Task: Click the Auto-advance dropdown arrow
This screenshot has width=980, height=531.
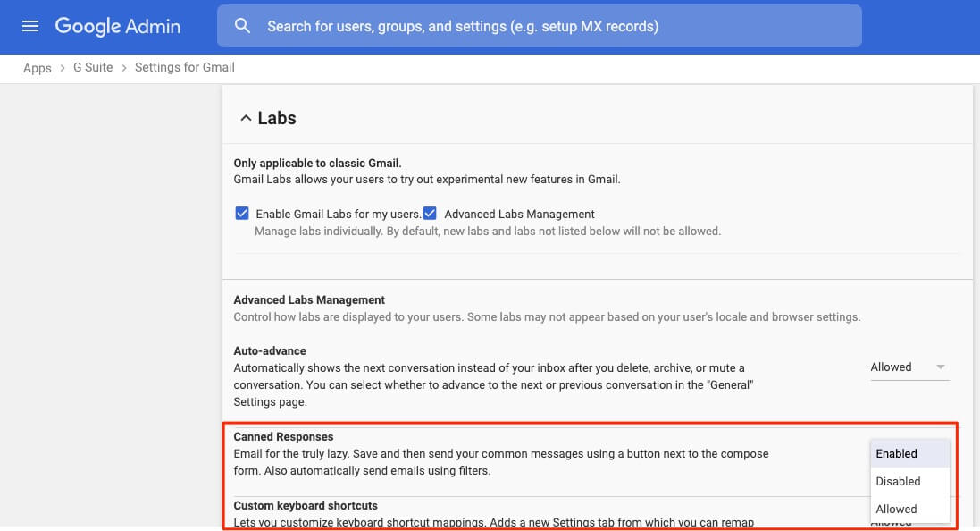Action: click(x=940, y=367)
